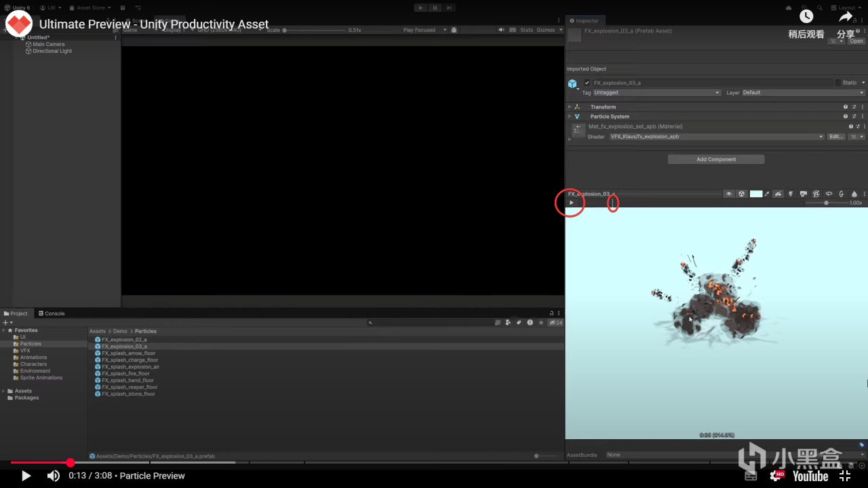Click the circular arrows icon in the preview toolbar

tap(816, 194)
